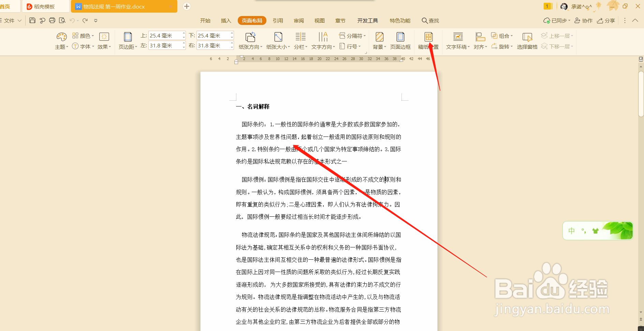Switch to the References ribbon tab
644x331 pixels.
click(x=278, y=20)
